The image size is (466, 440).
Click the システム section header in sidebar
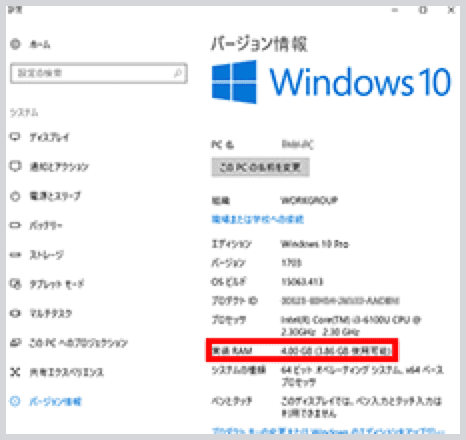tap(24, 113)
